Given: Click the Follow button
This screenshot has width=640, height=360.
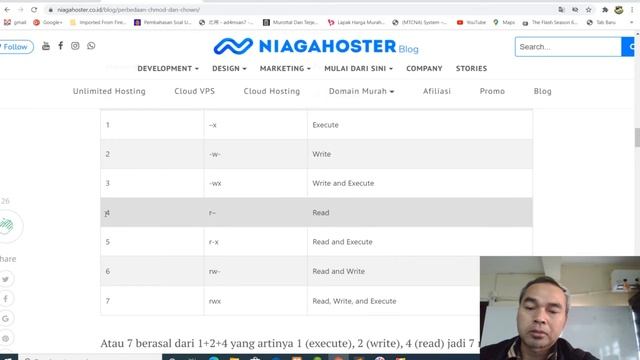Looking at the screenshot, I should point(16,47).
